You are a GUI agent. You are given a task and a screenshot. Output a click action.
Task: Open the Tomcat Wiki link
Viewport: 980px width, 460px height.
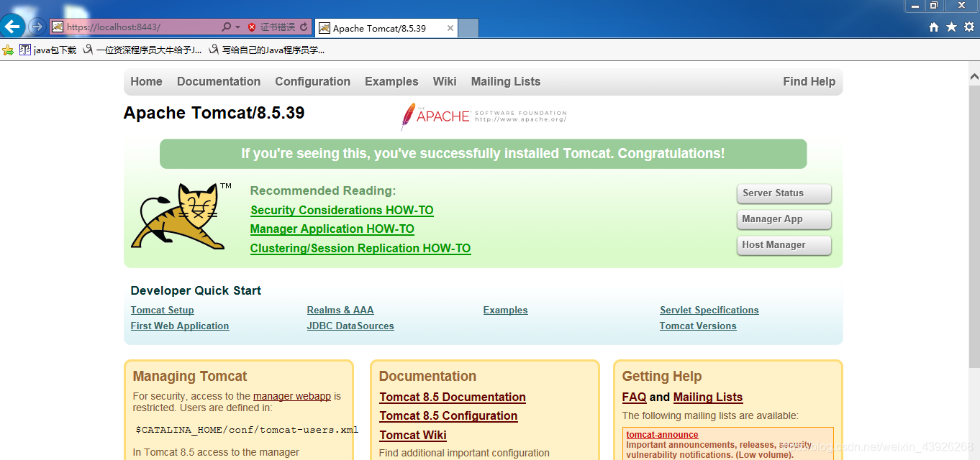coord(413,435)
